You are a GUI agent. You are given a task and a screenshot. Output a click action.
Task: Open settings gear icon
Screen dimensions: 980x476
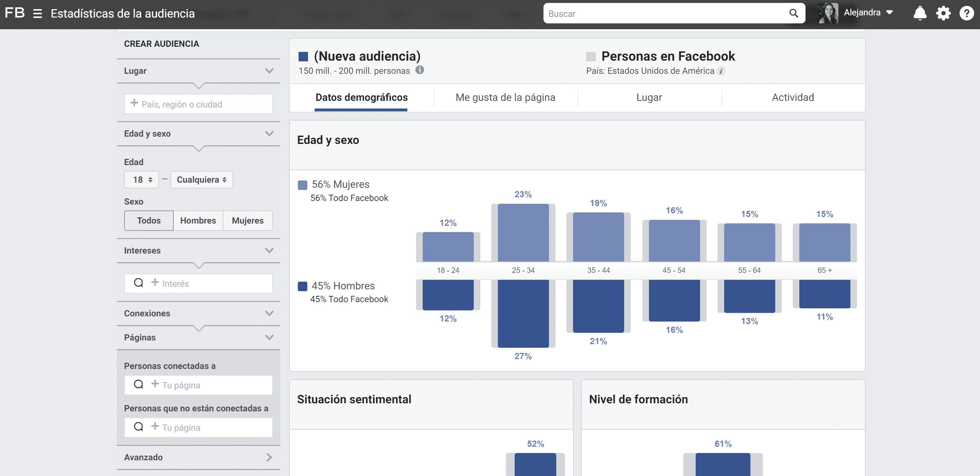coord(943,13)
